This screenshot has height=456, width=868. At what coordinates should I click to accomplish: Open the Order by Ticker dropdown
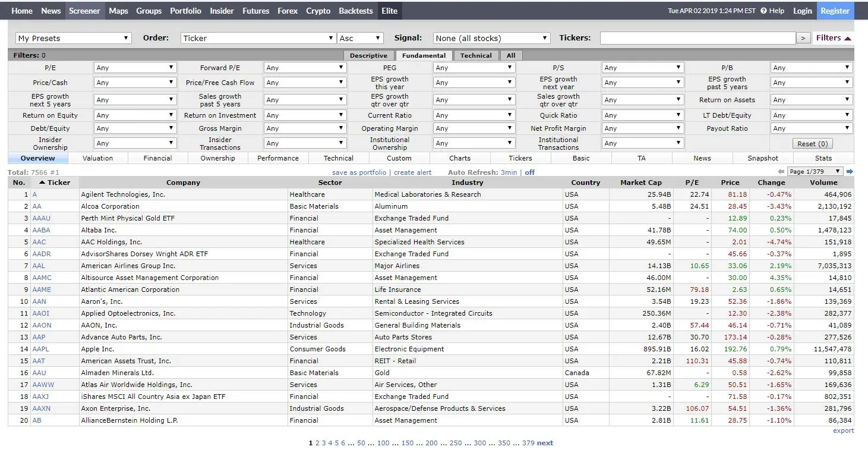click(x=258, y=38)
